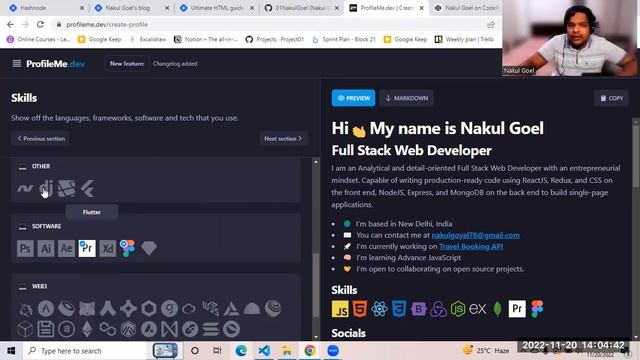Switch to the 01NakulGoel GitHub tab
Screen dimensions: 640x360
coord(302,8)
